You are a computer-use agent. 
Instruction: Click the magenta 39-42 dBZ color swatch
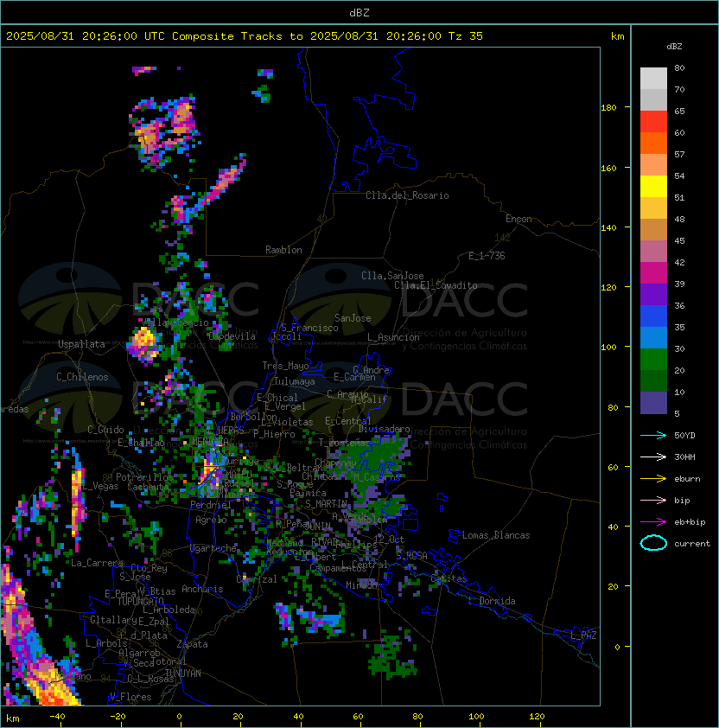coord(653,273)
